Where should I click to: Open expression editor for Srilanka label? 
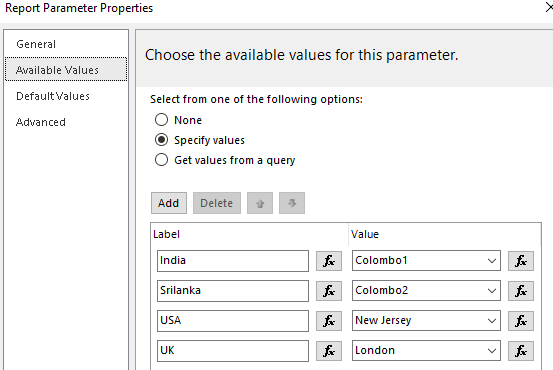(x=329, y=291)
